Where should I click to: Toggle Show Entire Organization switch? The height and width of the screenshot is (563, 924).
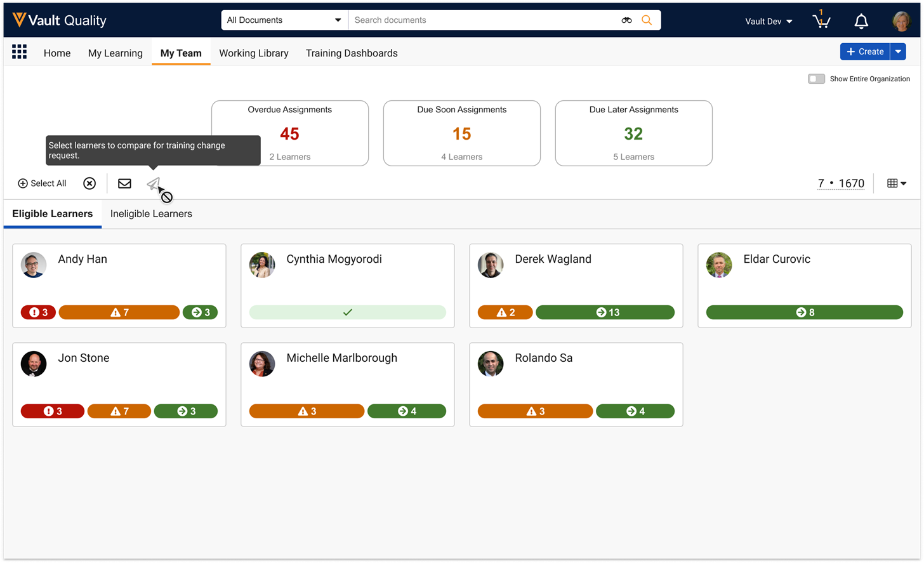816,79
